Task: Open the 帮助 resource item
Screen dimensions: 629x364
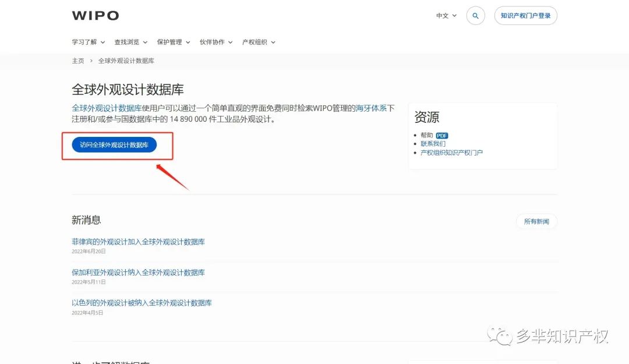Action: 427,135
